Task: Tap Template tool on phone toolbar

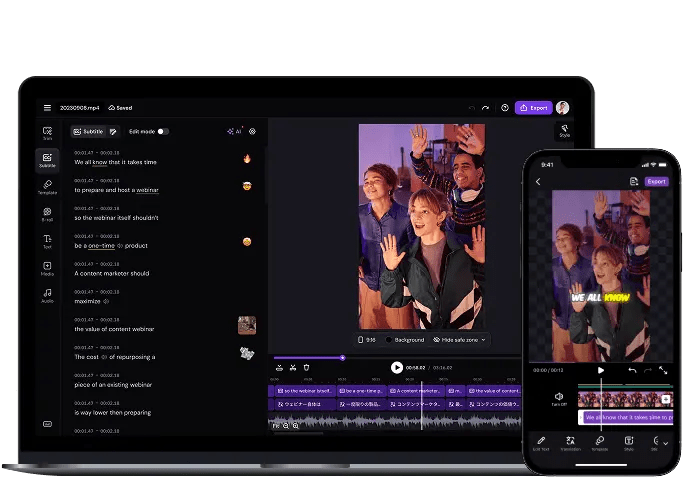Action: 600,443
